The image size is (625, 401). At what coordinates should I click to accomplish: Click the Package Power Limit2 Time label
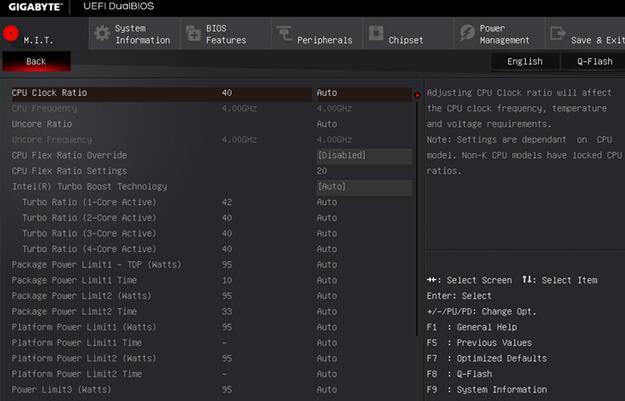(x=74, y=311)
